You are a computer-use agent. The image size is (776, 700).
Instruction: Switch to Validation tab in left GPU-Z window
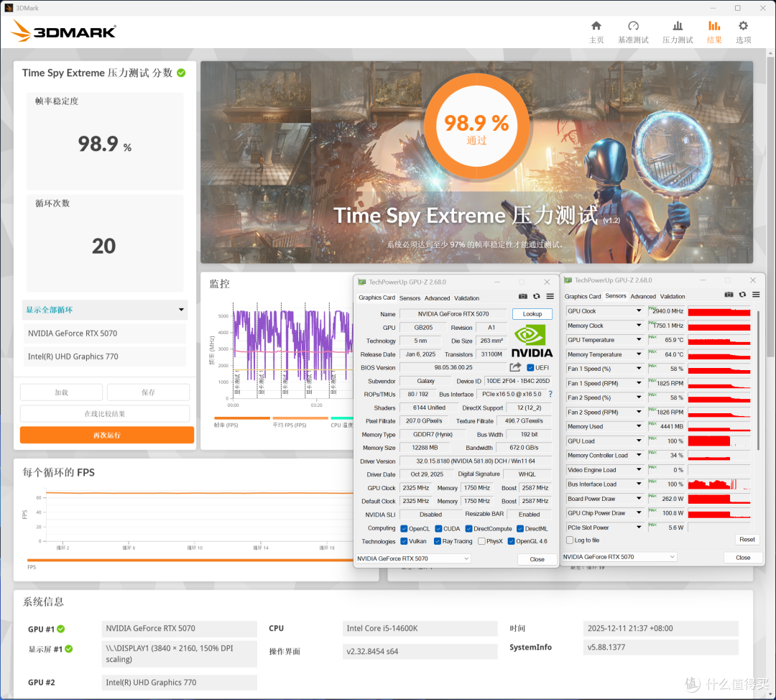[x=467, y=298]
